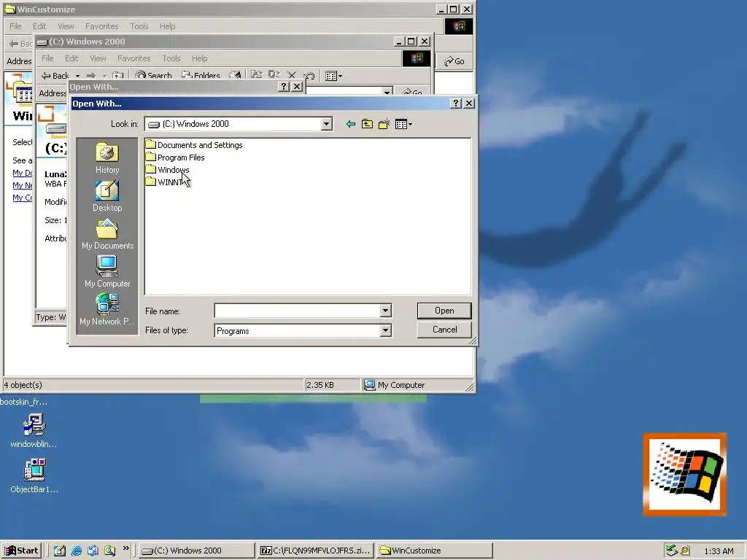Click Undo icon in (C:) window toolbar

(x=309, y=76)
